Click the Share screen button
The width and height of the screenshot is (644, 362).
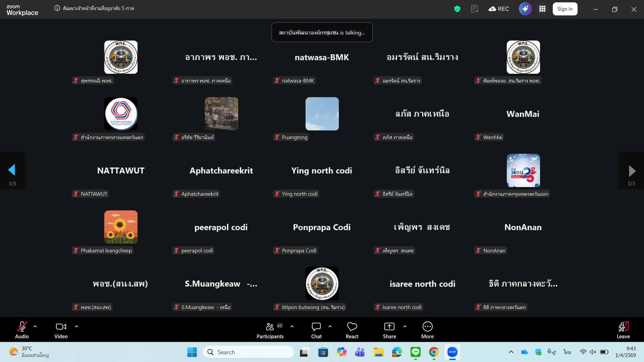(x=389, y=330)
